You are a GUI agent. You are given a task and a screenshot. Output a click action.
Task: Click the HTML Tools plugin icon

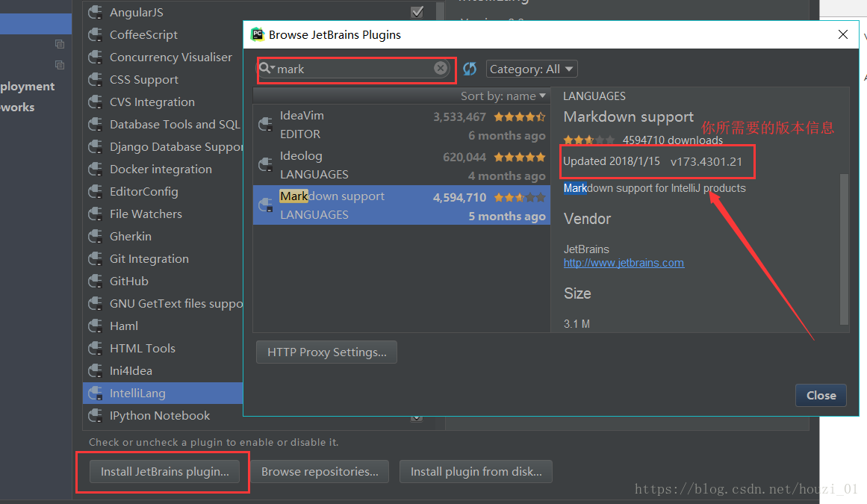[95, 348]
